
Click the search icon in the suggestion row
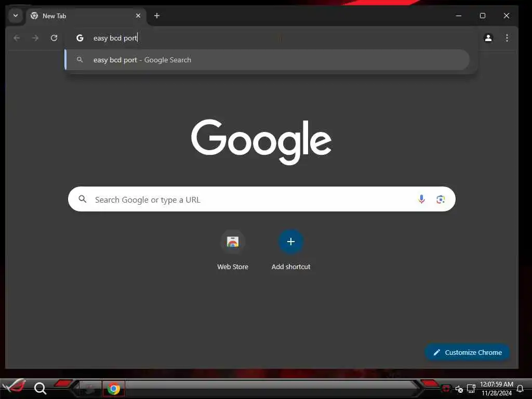[x=79, y=60]
